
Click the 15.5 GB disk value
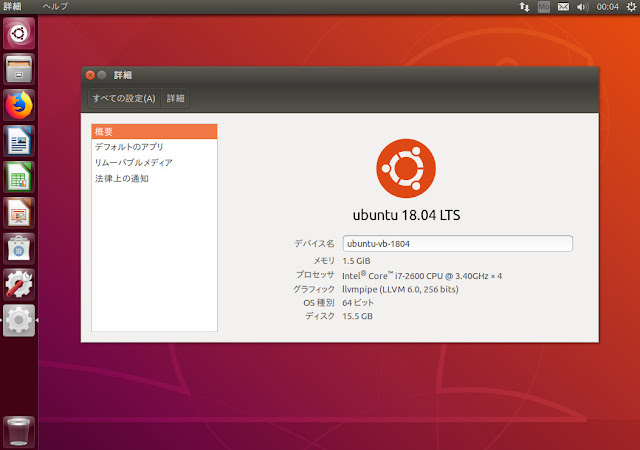358,316
